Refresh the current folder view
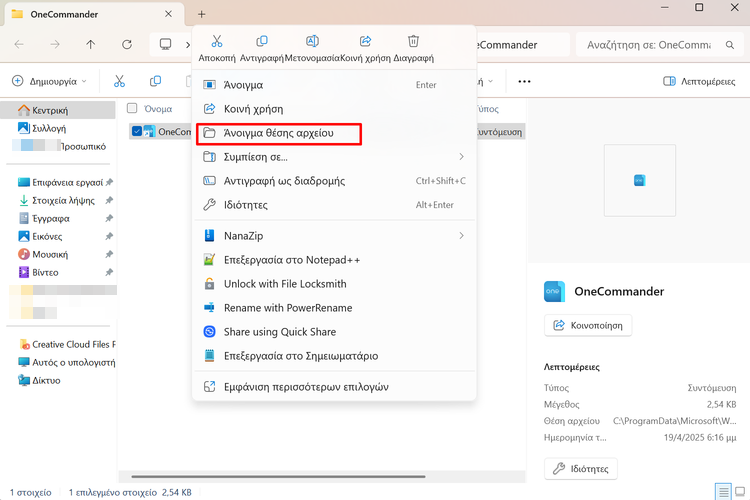Screen dimensions: 750x500 tap(127, 44)
